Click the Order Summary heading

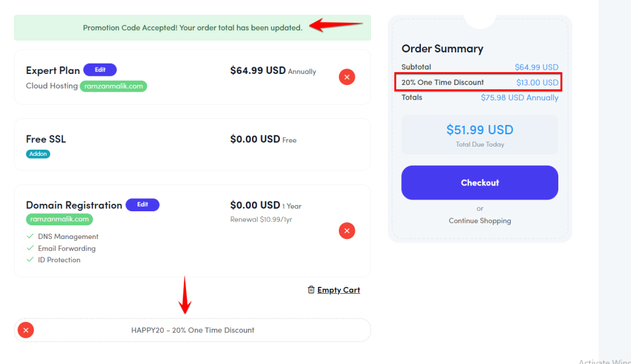click(x=442, y=49)
